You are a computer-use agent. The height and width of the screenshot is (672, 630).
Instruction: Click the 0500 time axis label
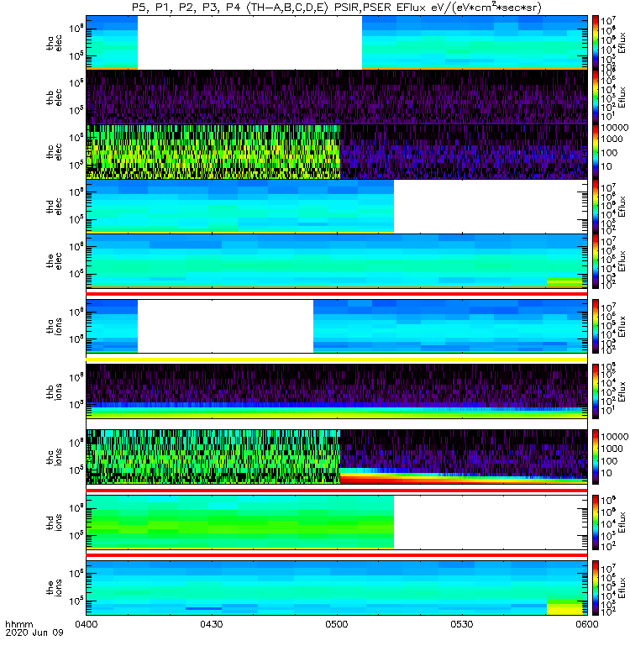(337, 624)
